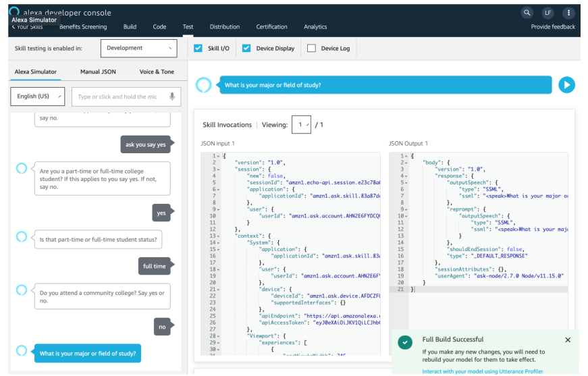Image resolution: width=588 pixels, height=376 pixels.
Task: Enable the Device Log checkbox
Action: click(311, 49)
